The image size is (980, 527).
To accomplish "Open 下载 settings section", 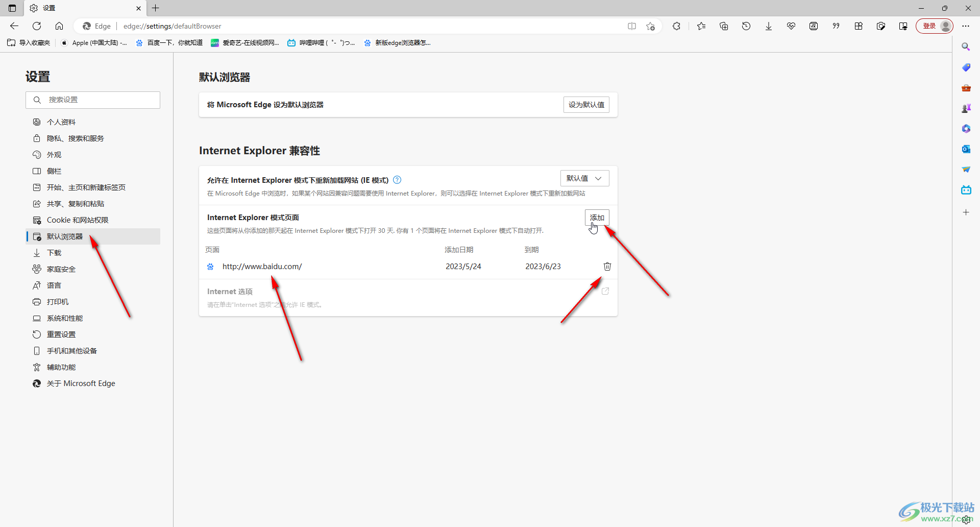I will [93, 253].
